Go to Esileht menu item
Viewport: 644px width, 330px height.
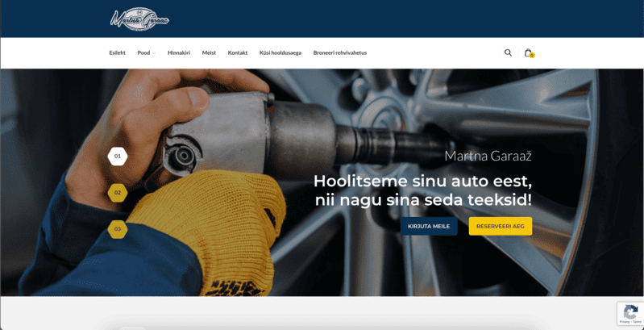pos(117,52)
